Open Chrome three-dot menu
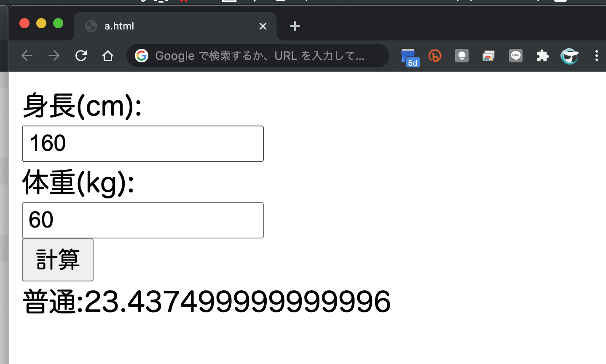 click(x=597, y=56)
